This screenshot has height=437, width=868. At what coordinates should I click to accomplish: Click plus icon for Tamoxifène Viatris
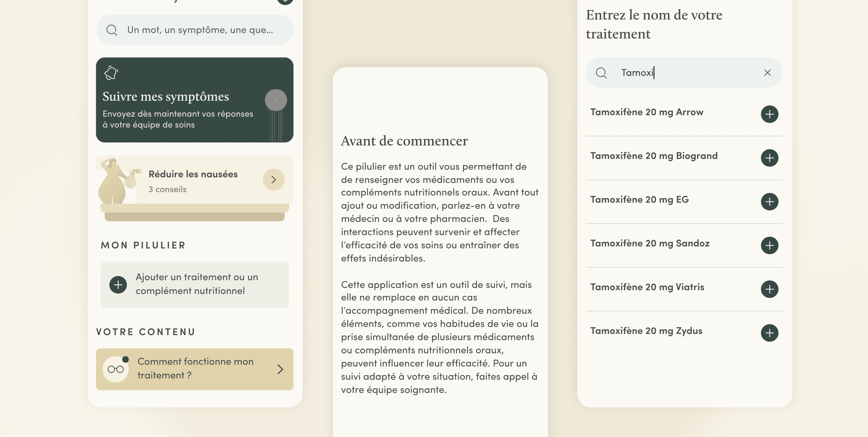pyautogui.click(x=769, y=289)
